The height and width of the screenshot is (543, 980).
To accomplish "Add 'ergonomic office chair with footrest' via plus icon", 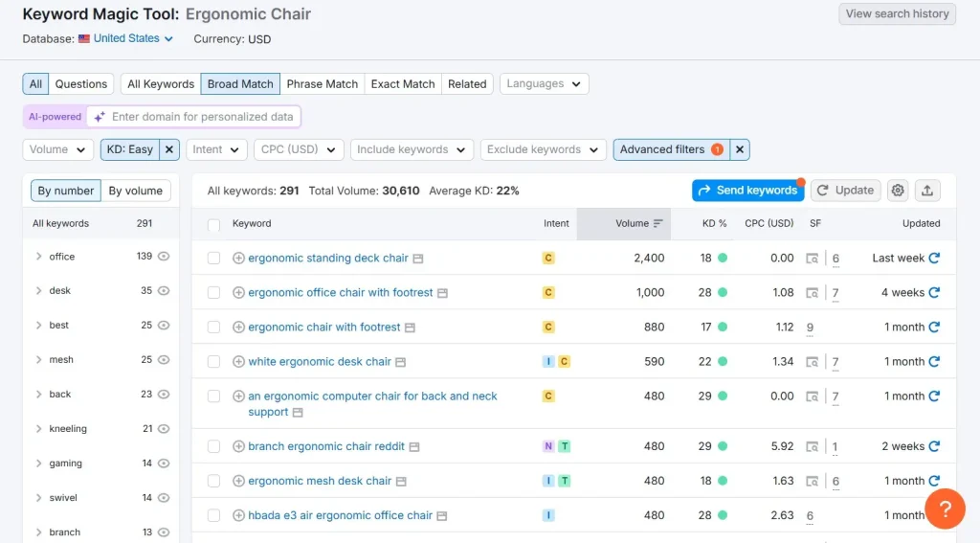I will [238, 292].
